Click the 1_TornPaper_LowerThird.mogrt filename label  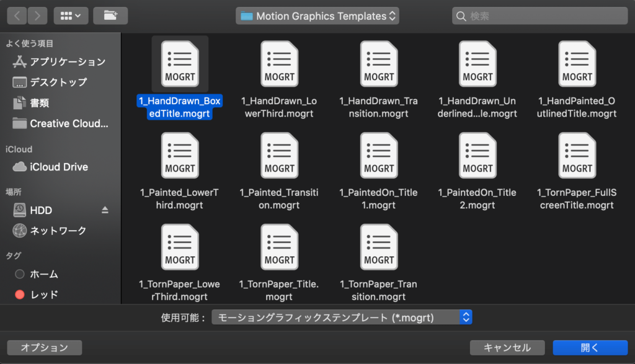point(179,290)
